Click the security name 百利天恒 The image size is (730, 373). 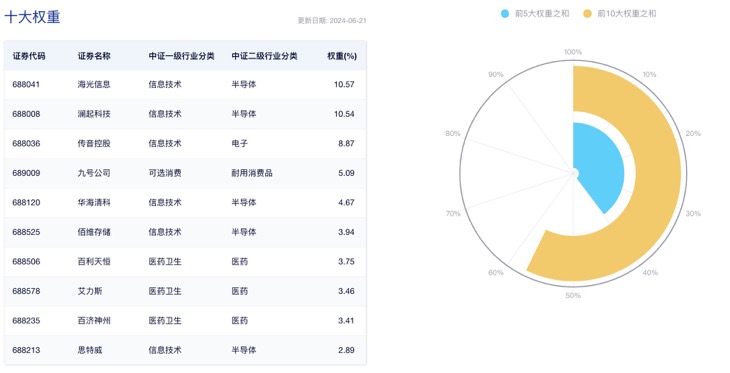pyautogui.click(x=94, y=262)
